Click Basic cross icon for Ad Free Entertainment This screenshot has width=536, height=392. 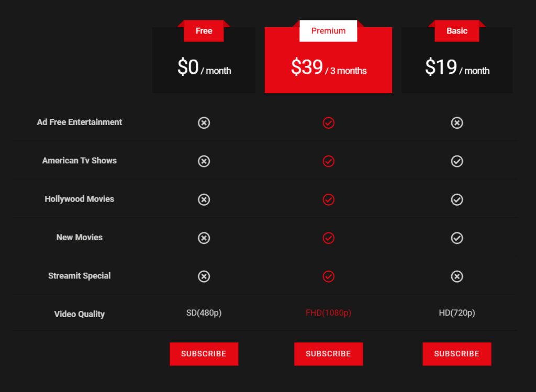457,123
